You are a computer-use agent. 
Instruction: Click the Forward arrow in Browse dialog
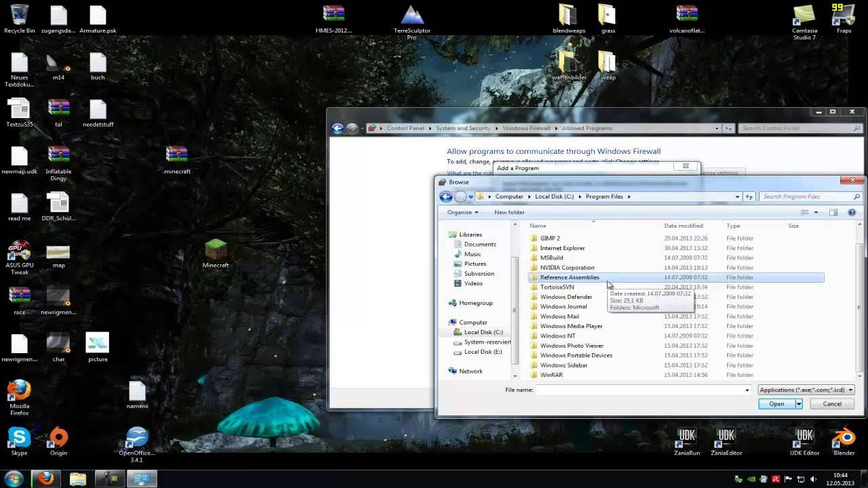tap(460, 197)
